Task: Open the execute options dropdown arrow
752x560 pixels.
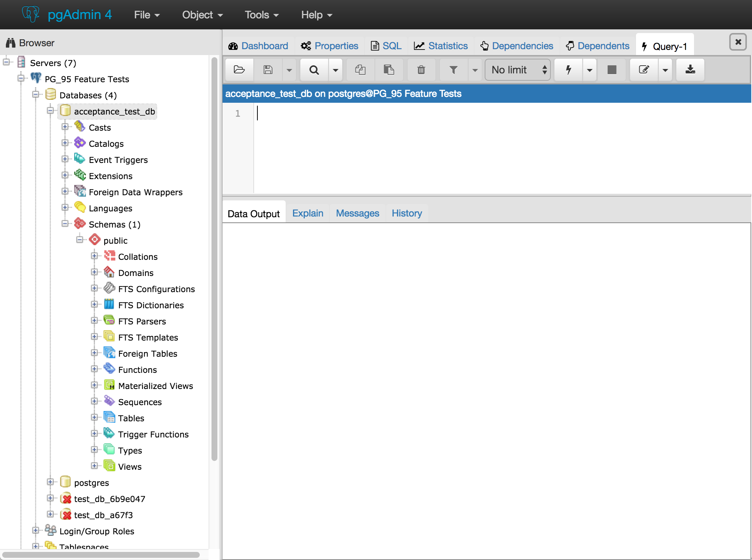Action: click(589, 70)
